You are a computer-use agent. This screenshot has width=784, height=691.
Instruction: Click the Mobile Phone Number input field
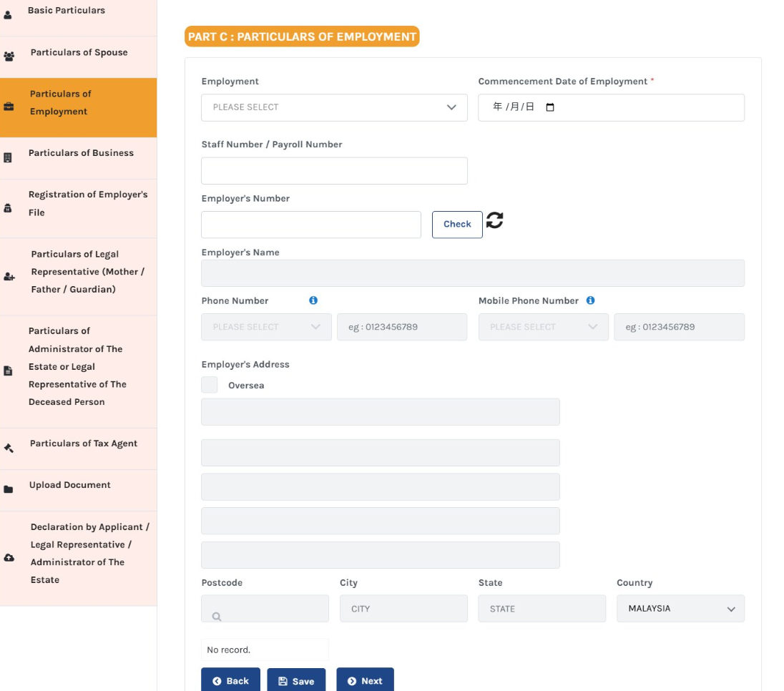[680, 327]
